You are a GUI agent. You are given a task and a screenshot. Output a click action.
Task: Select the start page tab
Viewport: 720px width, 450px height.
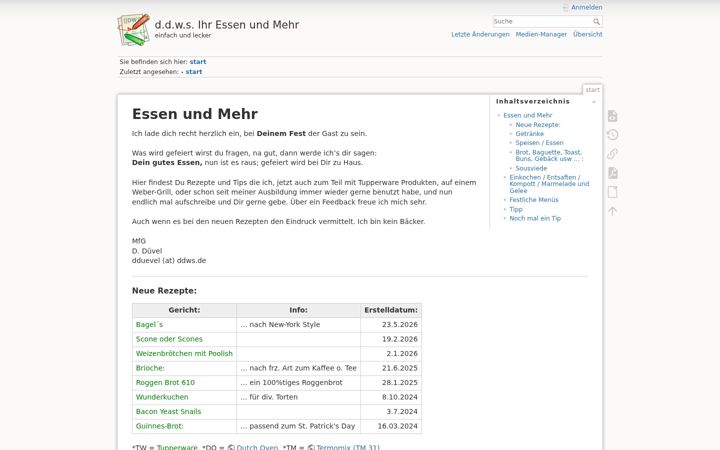(592, 90)
